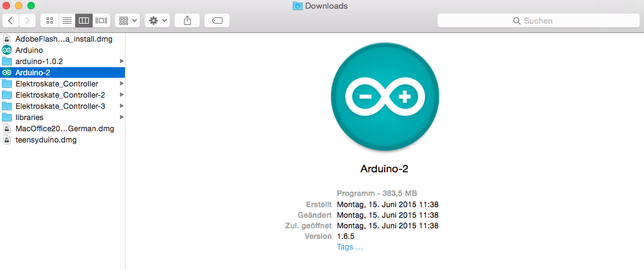Click the Arduino app icon in list
The height and width of the screenshot is (270, 644).
(7, 50)
